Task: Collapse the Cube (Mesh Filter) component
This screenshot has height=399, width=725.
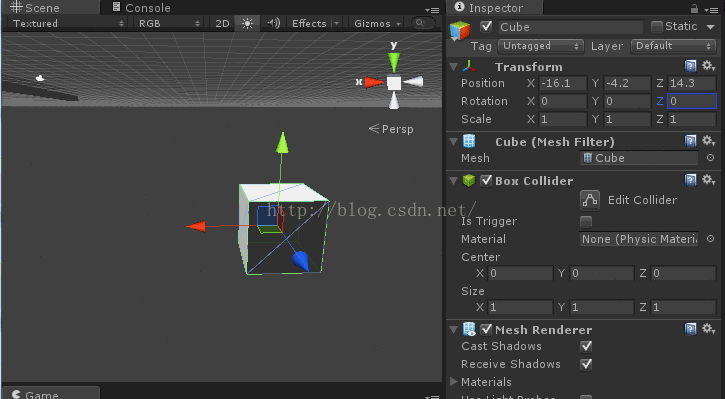Action: [454, 141]
